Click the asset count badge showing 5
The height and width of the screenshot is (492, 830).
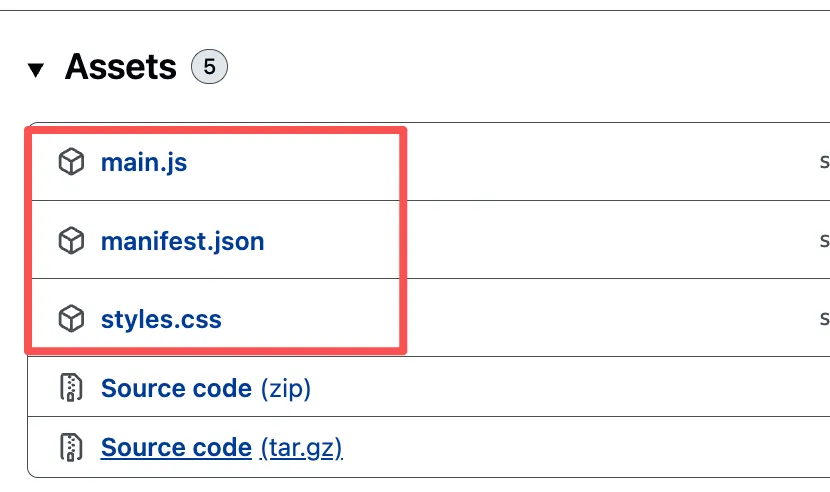click(x=209, y=68)
